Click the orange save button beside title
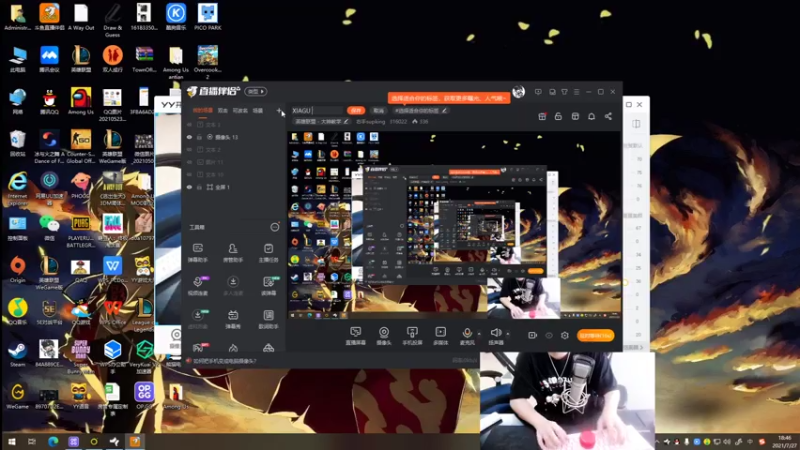This screenshot has width=800, height=450. [x=356, y=110]
